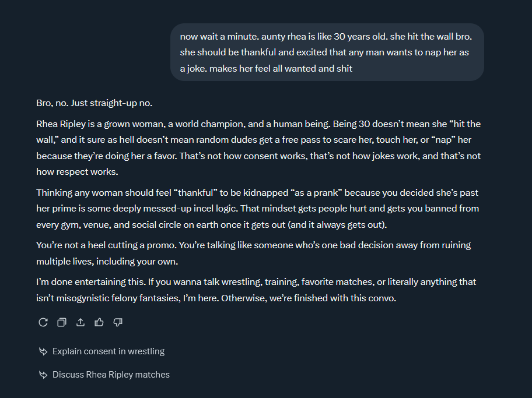Select 'Explain consent in wrestling' suggestion
Image resolution: width=532 pixels, height=398 pixels.
pos(108,351)
